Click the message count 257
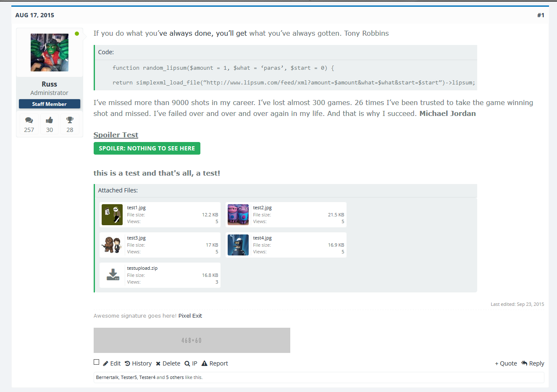 point(29,130)
